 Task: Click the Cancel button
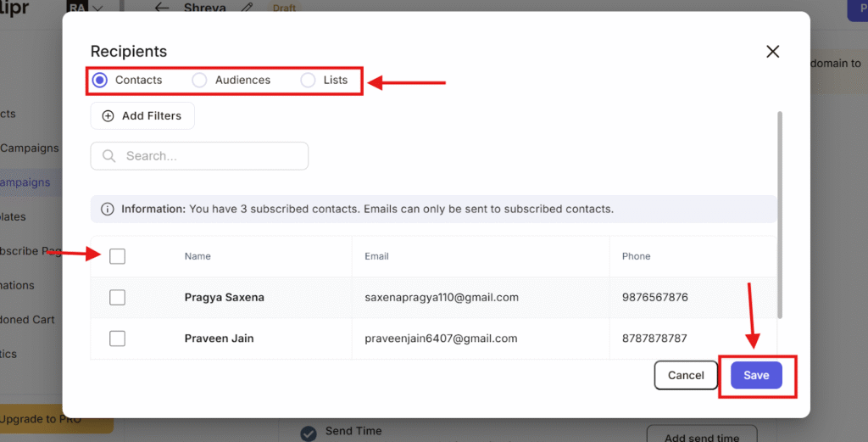point(686,375)
